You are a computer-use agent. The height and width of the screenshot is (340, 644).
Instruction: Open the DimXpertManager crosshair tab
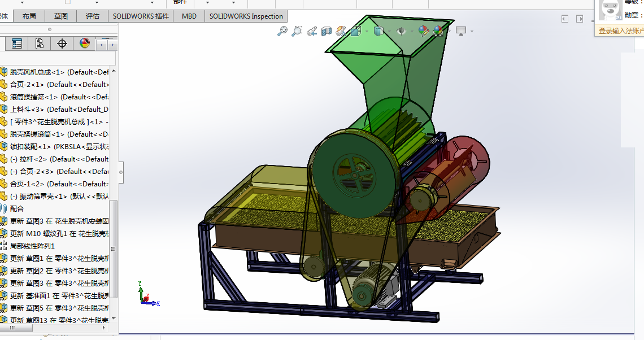point(62,43)
